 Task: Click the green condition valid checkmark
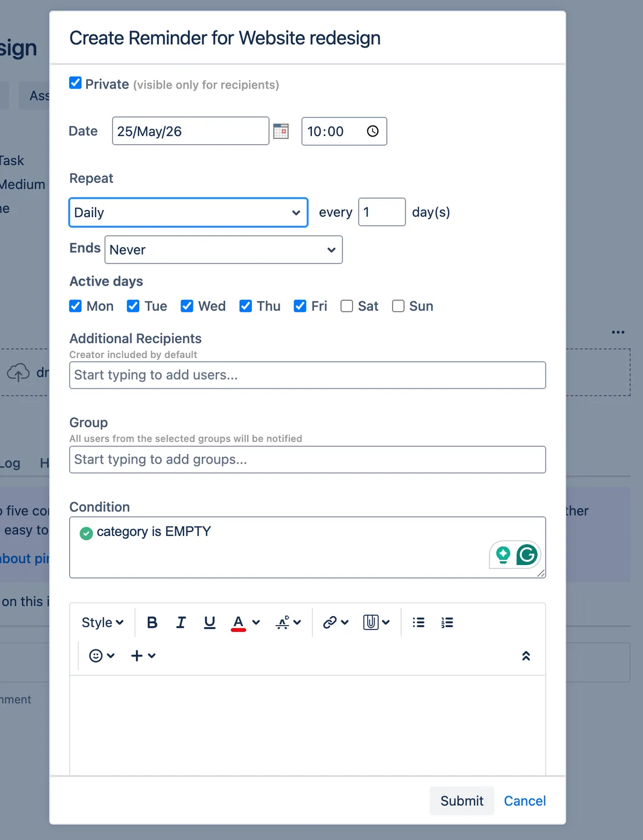(x=86, y=533)
